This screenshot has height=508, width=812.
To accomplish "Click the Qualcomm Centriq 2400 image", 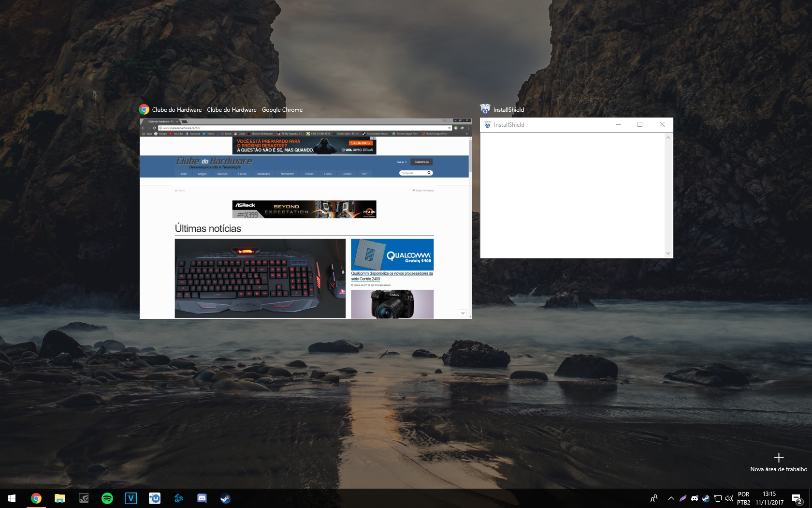I will [392, 254].
